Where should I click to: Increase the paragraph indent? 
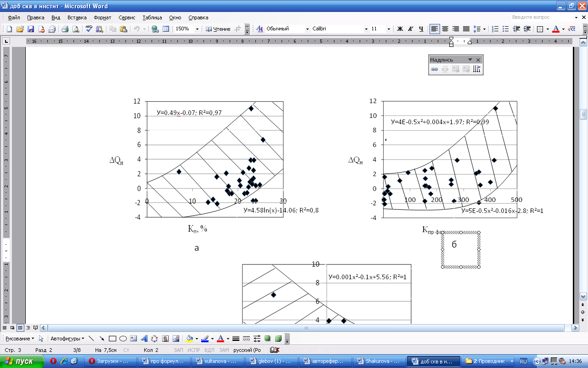527,29
